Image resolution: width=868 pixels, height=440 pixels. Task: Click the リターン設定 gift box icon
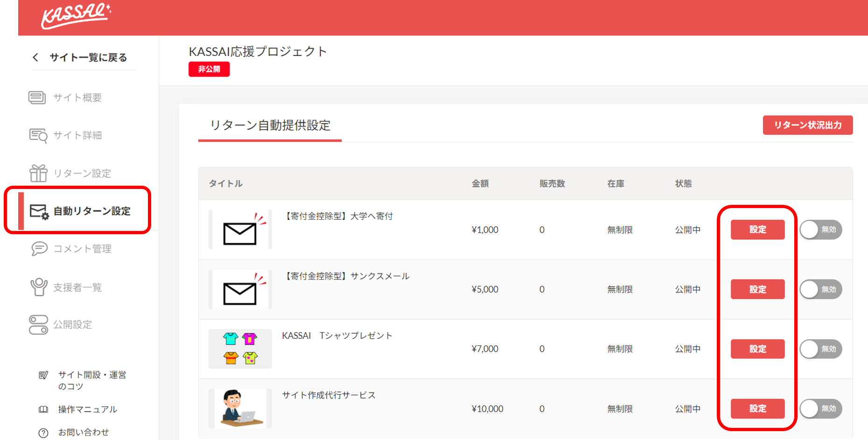click(39, 173)
